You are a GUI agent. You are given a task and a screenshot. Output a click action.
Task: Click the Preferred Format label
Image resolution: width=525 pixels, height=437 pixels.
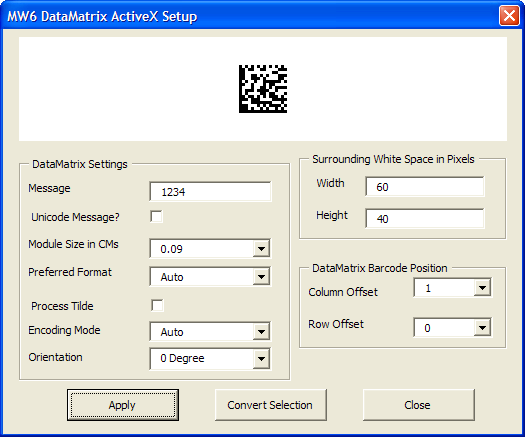coord(70,272)
